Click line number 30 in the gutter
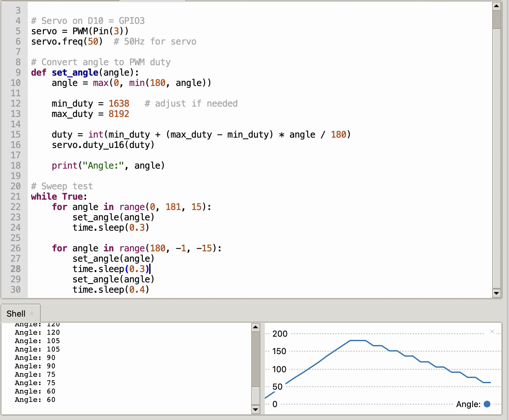509x420 pixels. pos(16,290)
